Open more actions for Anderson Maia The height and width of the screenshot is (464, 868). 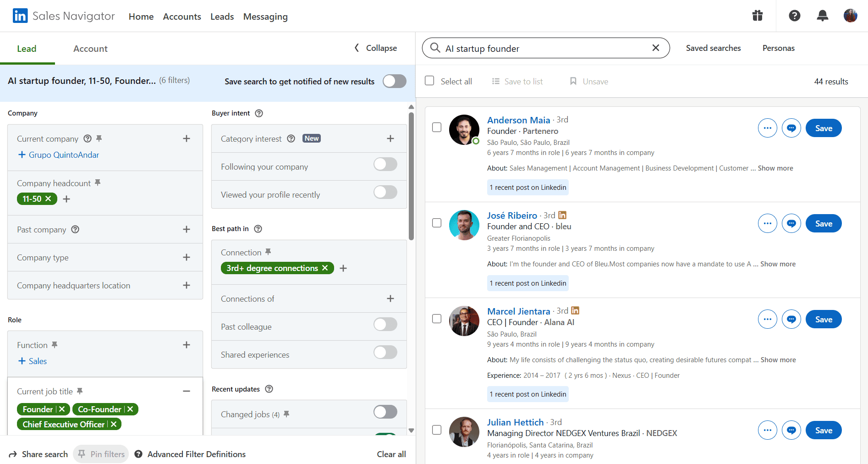click(x=768, y=128)
